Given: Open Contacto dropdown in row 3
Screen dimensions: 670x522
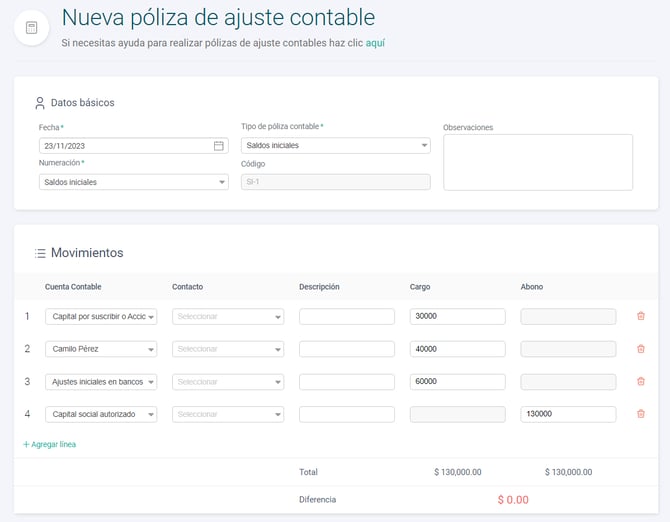Looking at the screenshot, I should (228, 382).
